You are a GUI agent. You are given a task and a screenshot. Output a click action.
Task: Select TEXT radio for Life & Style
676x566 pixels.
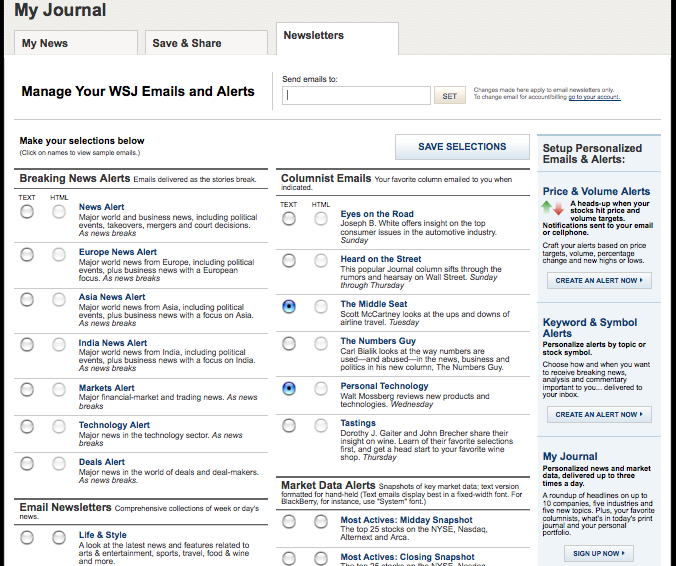(x=27, y=537)
